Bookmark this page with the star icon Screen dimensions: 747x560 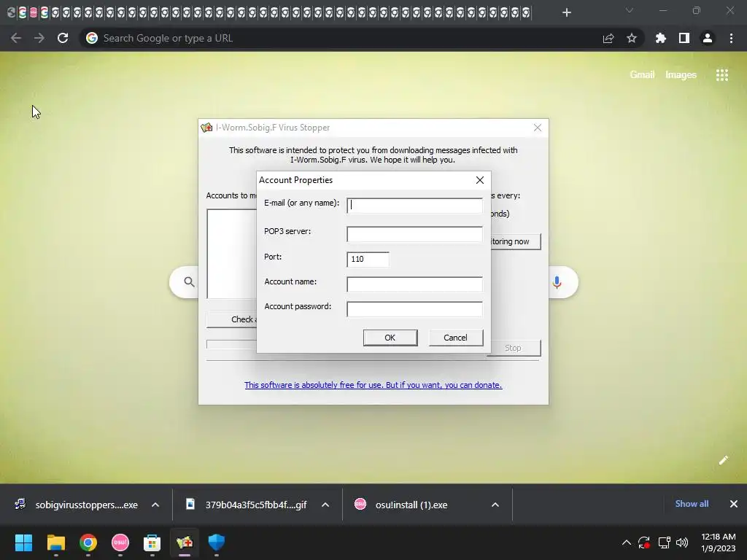pyautogui.click(x=632, y=38)
